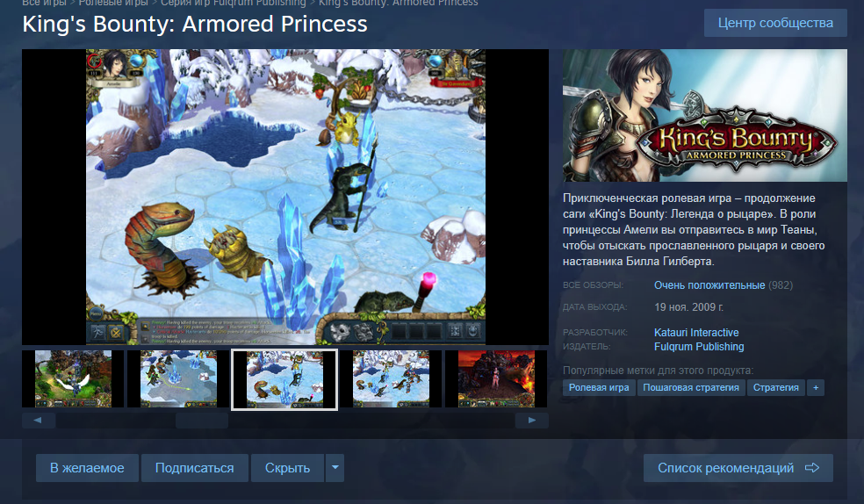
Task: Open the dropdown arrow beside Скрыть
Action: [335, 468]
